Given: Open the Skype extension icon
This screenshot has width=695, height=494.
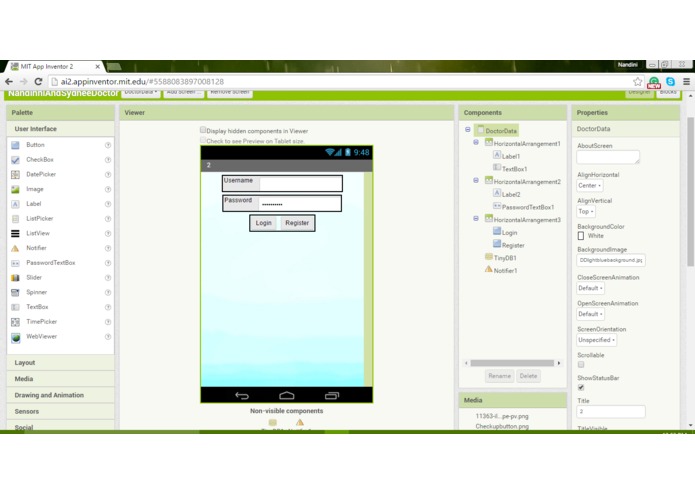Looking at the screenshot, I should click(670, 82).
